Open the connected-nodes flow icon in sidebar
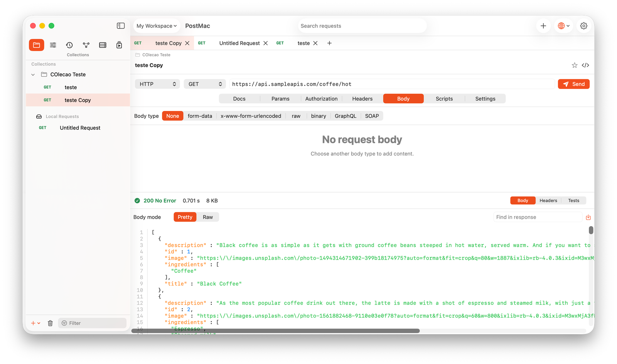This screenshot has height=364, width=617. (86, 45)
